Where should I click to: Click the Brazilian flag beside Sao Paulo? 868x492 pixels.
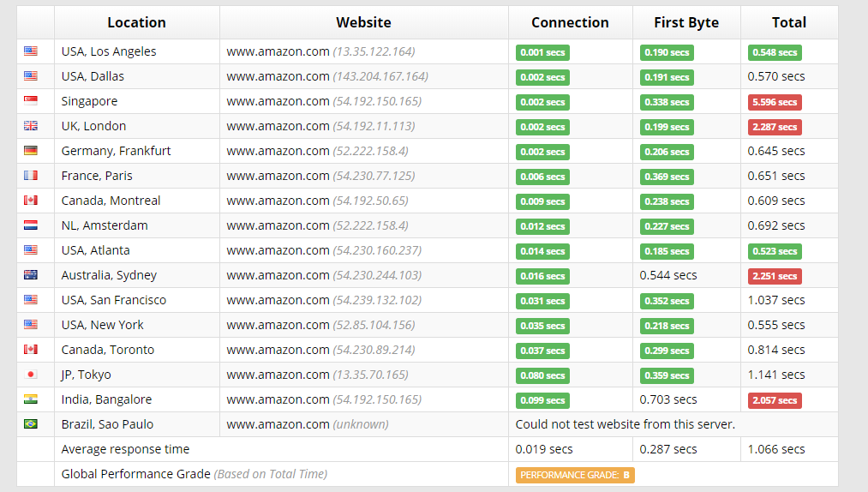pos(31,424)
